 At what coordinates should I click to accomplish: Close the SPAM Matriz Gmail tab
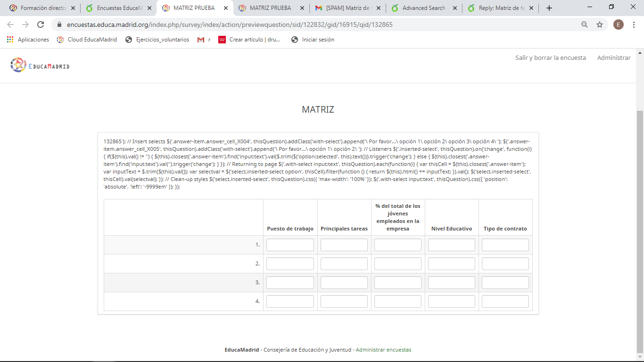coord(378,8)
